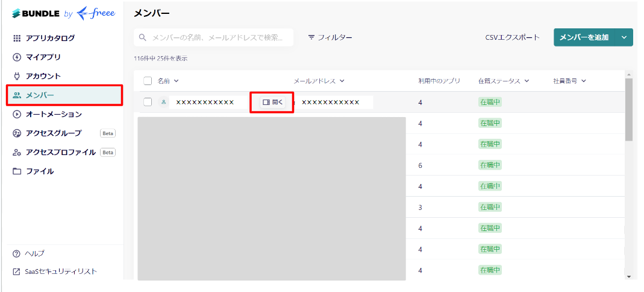Toggle the select-all checkbox in header
The width and height of the screenshot is (644, 292).
[148, 81]
